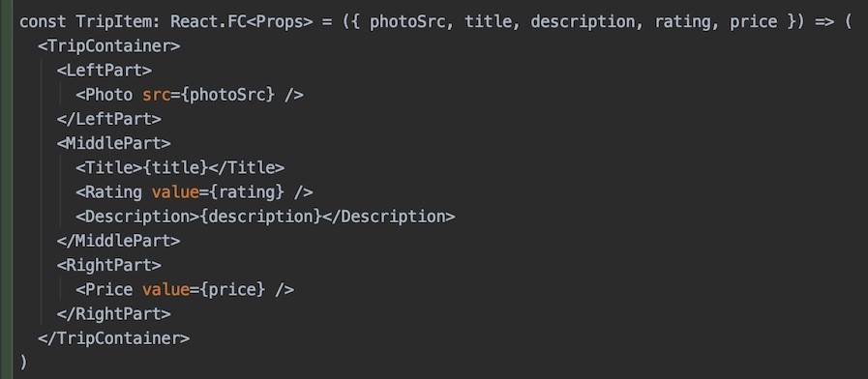Click the value attribute on Rating
The height and width of the screenshot is (379, 868).
175,192
